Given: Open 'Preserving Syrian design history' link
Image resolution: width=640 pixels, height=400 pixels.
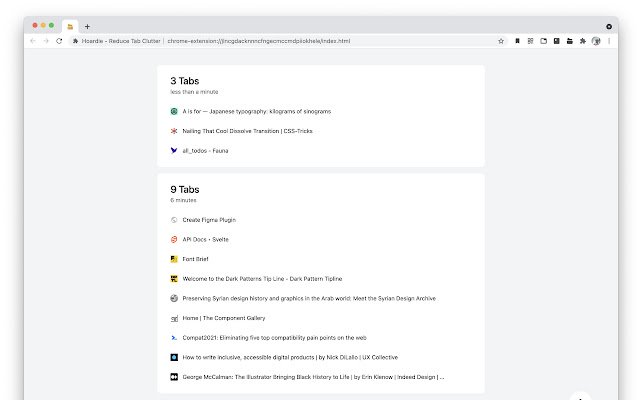Looking at the screenshot, I should pos(309,298).
